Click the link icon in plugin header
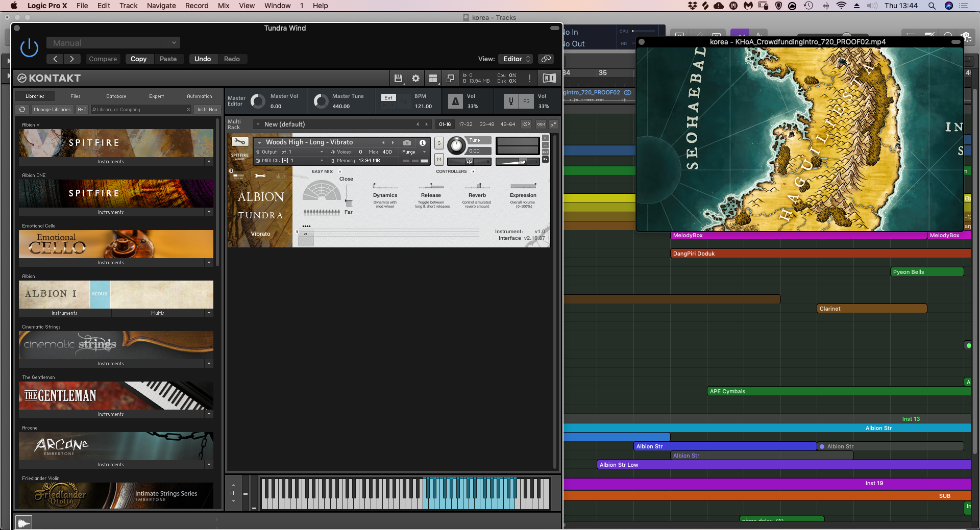This screenshot has height=530, width=980. [546, 59]
